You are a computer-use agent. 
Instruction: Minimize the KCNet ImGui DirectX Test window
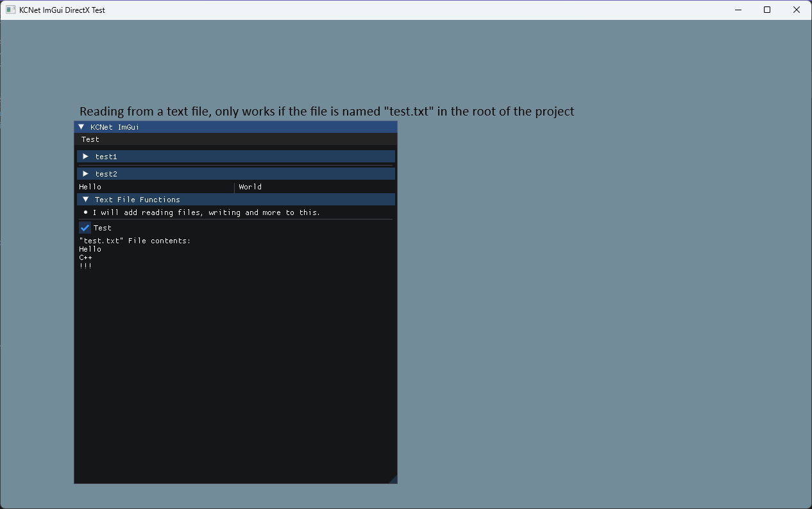(738, 10)
